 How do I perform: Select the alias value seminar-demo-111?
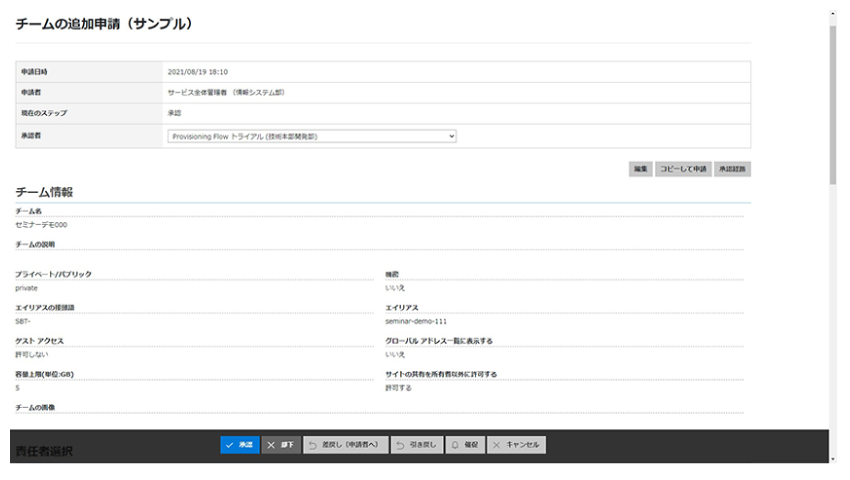(414, 321)
